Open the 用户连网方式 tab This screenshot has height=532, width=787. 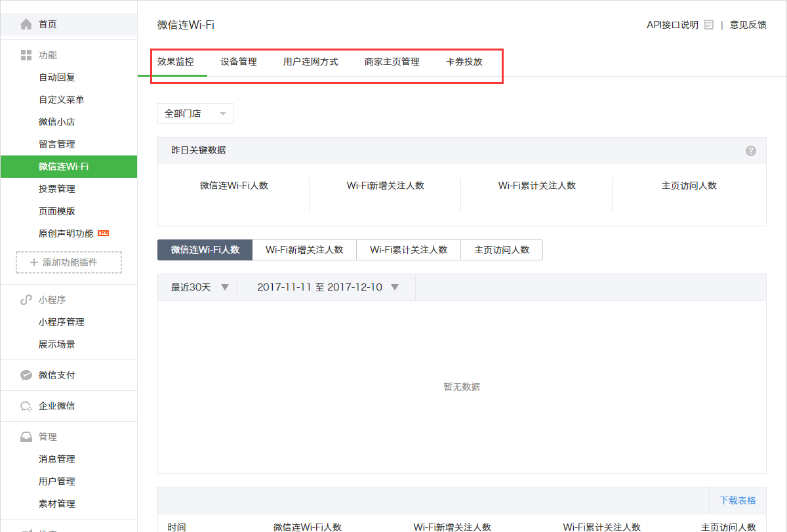311,62
